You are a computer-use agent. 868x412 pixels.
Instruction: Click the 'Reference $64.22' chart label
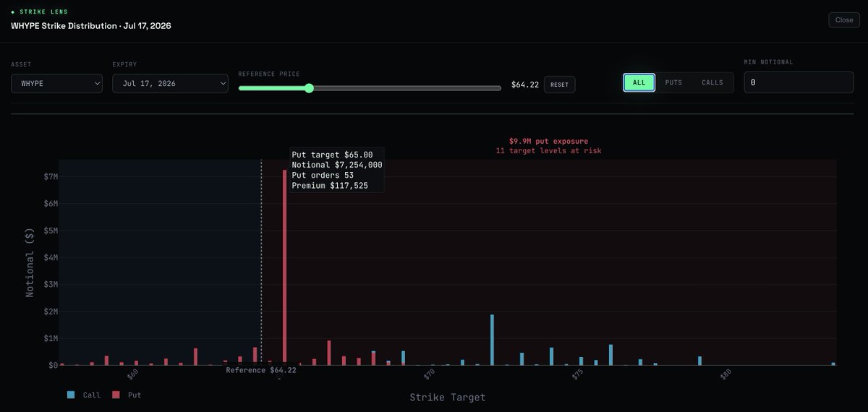pyautogui.click(x=261, y=370)
